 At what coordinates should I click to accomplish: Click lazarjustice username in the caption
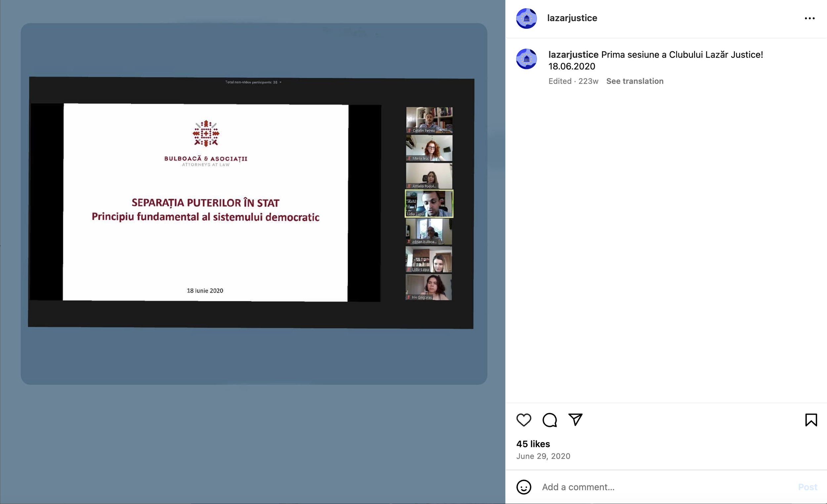pyautogui.click(x=573, y=55)
